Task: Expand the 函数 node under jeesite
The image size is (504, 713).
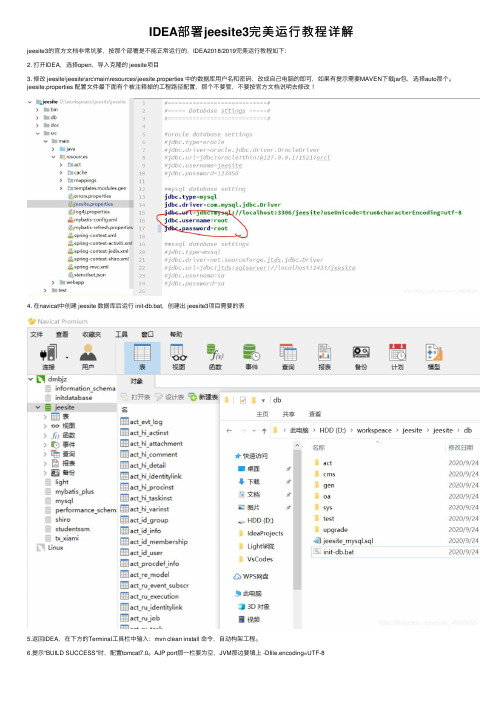Action: point(45,435)
